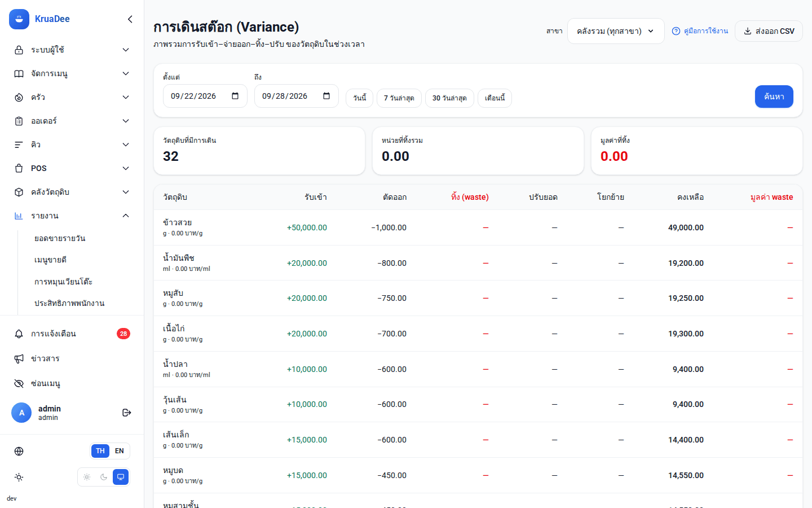Collapse the รายงาน section chevron
The image size is (812, 508).
tap(126, 216)
